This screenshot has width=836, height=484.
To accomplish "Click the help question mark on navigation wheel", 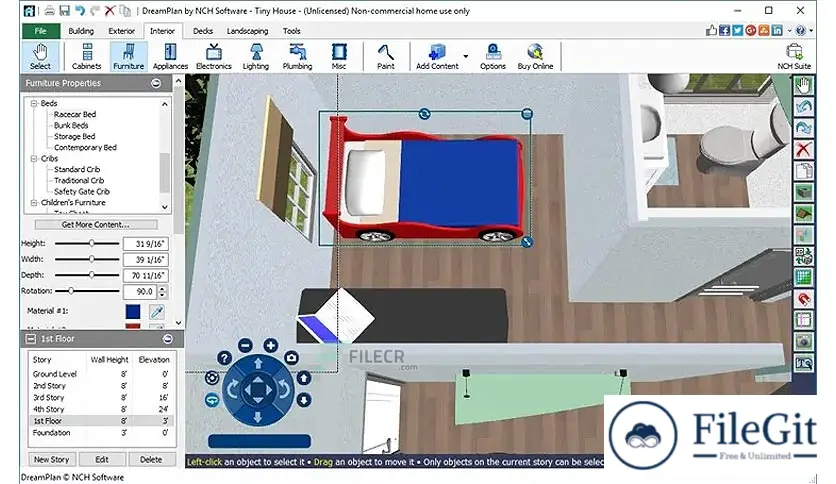I will [224, 358].
